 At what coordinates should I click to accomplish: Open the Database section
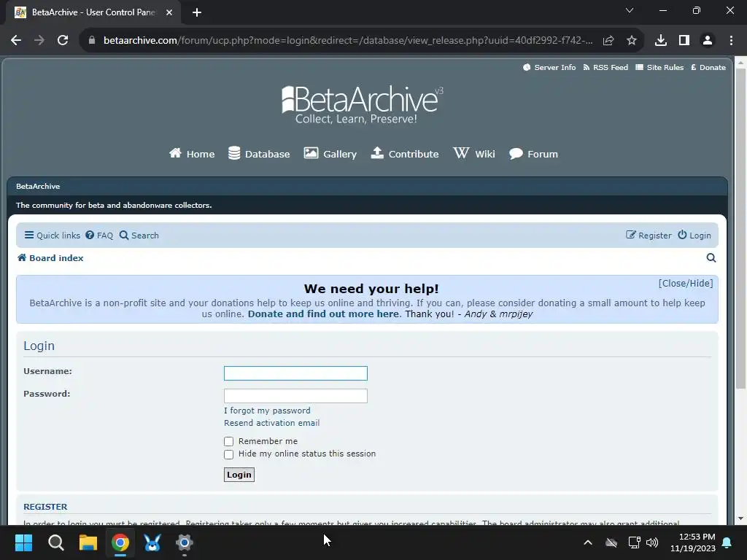pos(259,154)
